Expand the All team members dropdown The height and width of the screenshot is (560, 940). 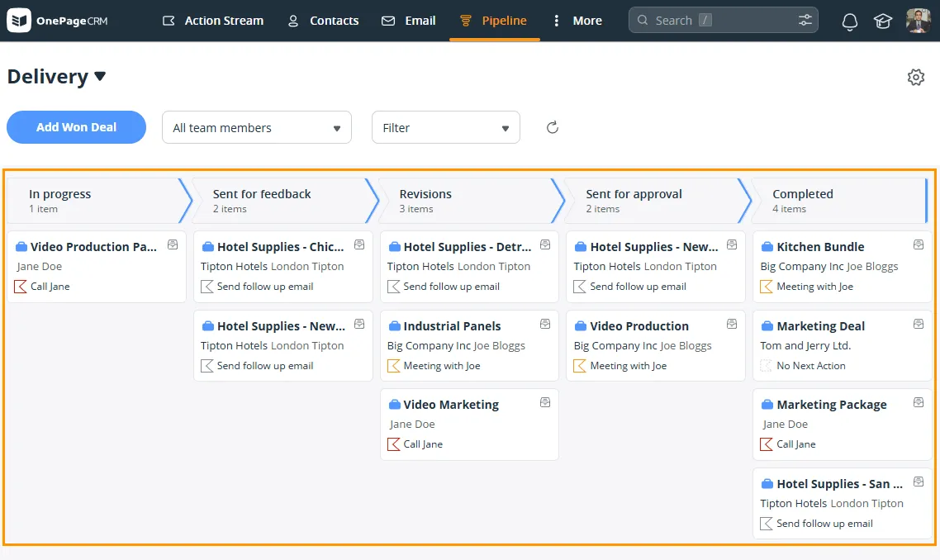point(257,127)
